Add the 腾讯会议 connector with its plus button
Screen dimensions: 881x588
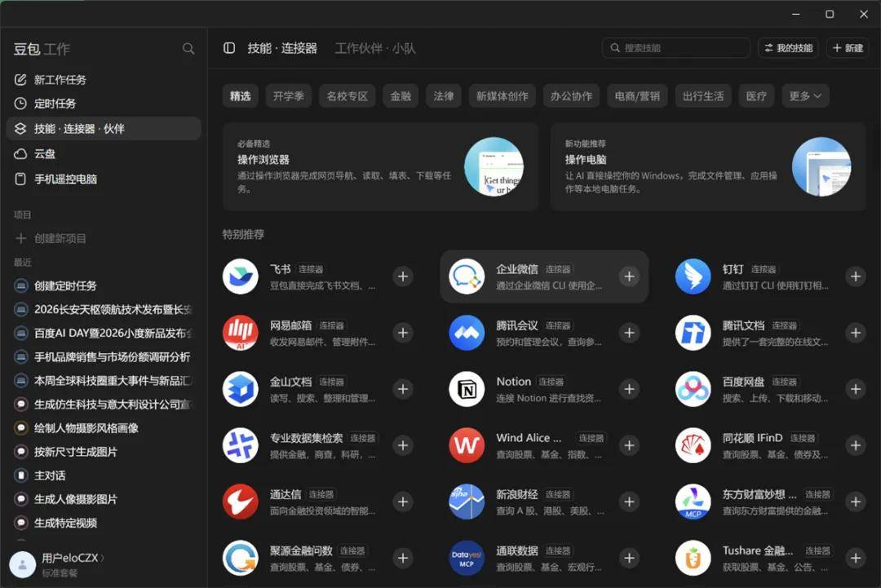(629, 333)
